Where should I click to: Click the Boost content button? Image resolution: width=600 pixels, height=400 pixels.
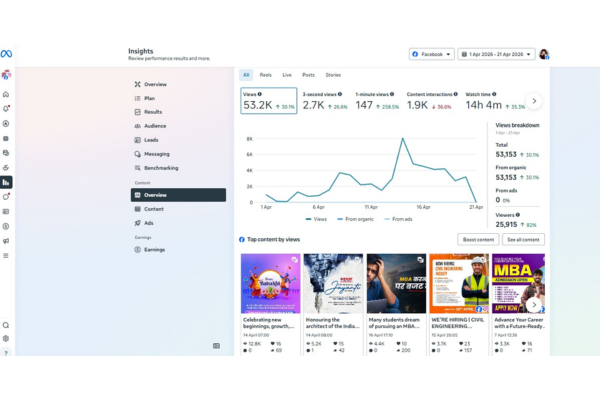(x=478, y=240)
